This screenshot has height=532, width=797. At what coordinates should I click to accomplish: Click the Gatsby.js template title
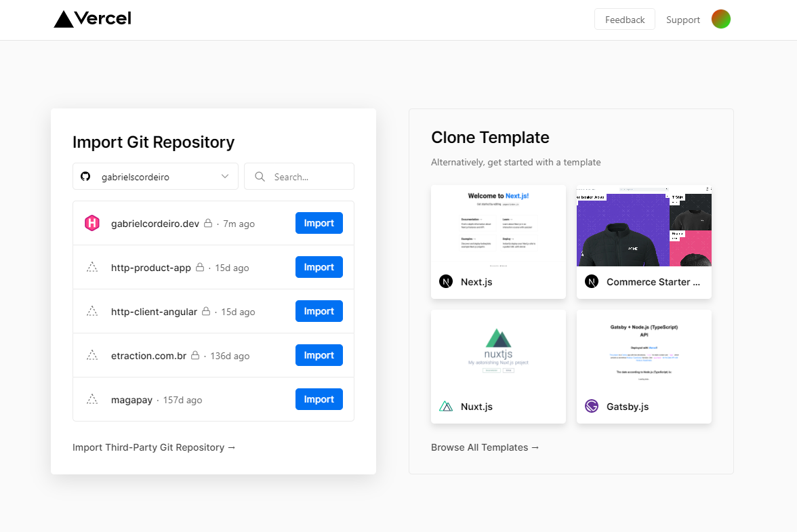pyautogui.click(x=628, y=407)
